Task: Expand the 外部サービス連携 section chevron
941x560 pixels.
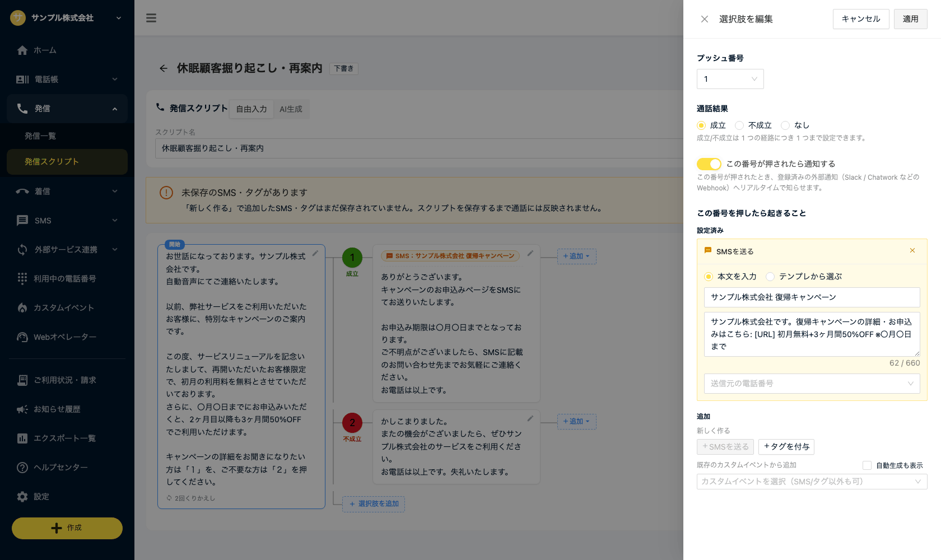Action: tap(115, 250)
